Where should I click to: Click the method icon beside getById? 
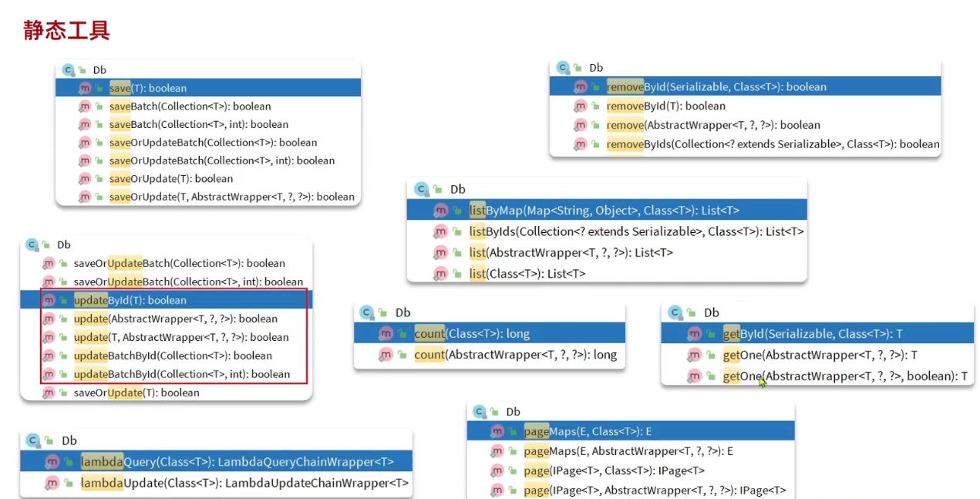[x=695, y=334]
